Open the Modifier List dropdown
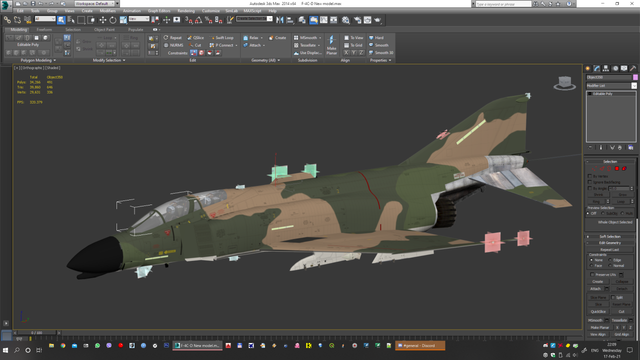This screenshot has height=360, width=640. coord(611,86)
